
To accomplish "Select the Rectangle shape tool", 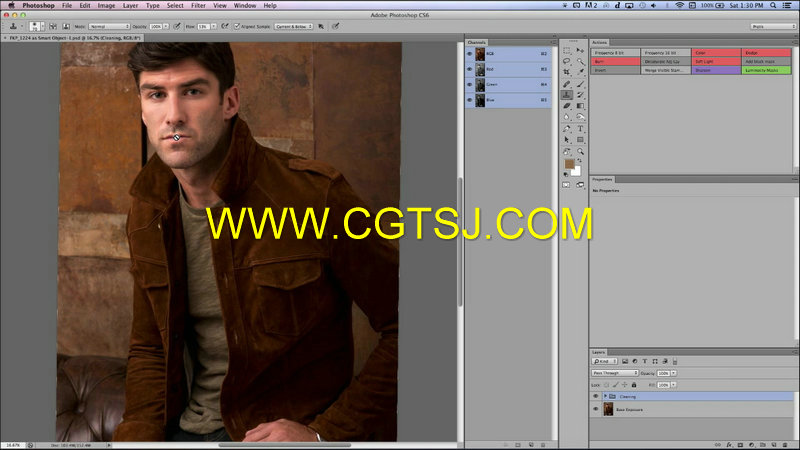I will coord(580,140).
